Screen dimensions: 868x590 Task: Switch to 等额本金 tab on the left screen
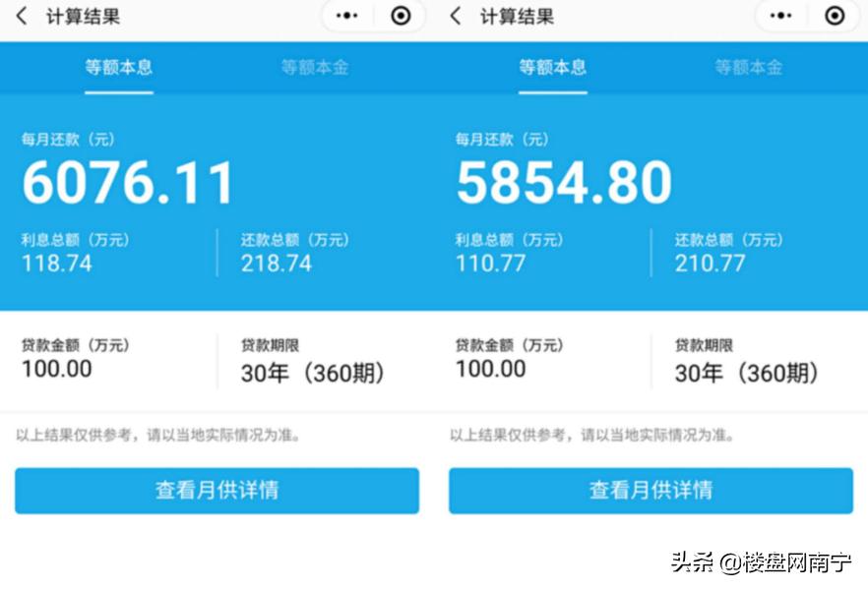coord(314,69)
